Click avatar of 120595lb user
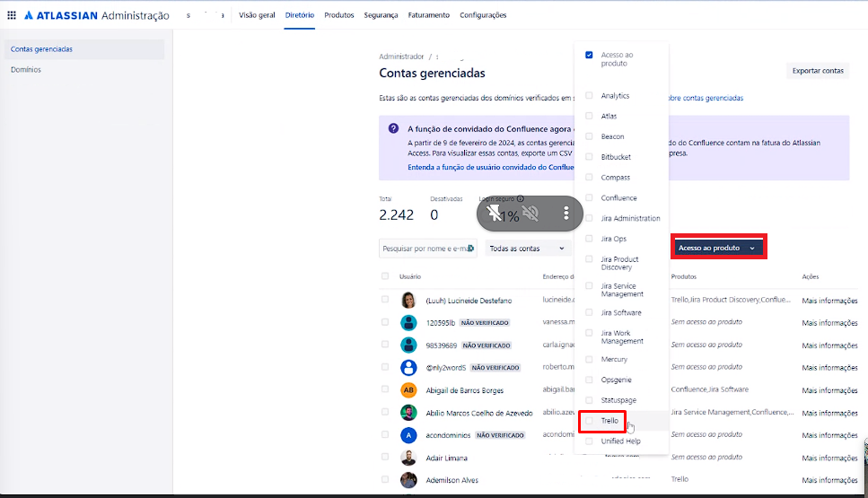This screenshot has height=498, width=868. click(408, 323)
